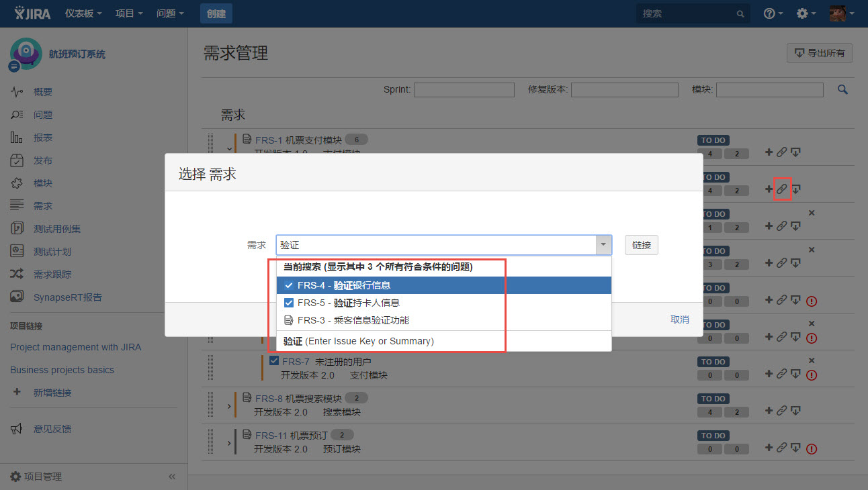This screenshot has height=490, width=868.
Task: Click the plus icon on FRS-1 row
Action: pos(769,152)
